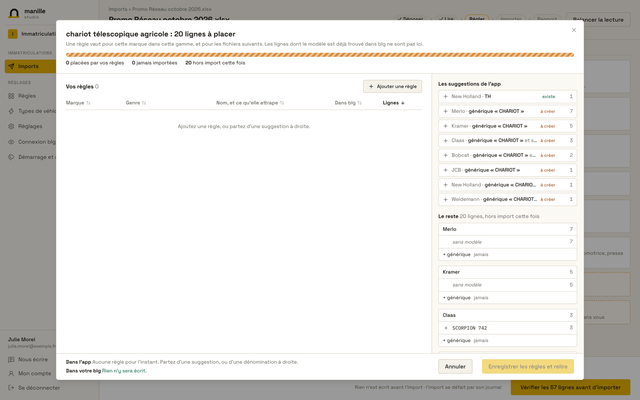640x400 pixels.
Task: Sort rules by Genre column
Action: 136,103
